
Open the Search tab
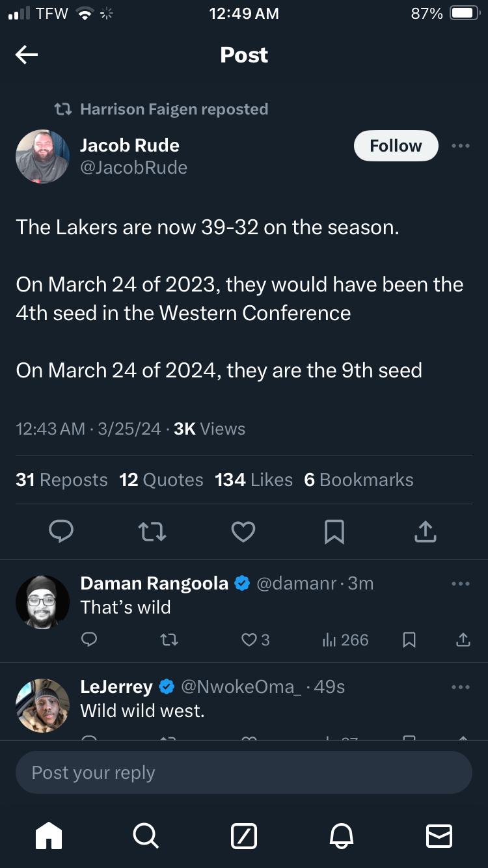[145, 835]
